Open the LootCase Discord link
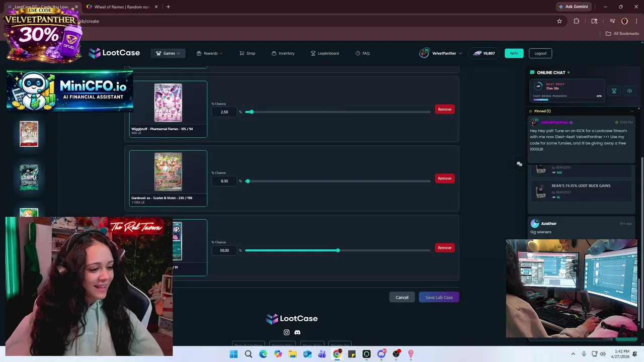Screen dimensions: 644x362 (x=297, y=332)
